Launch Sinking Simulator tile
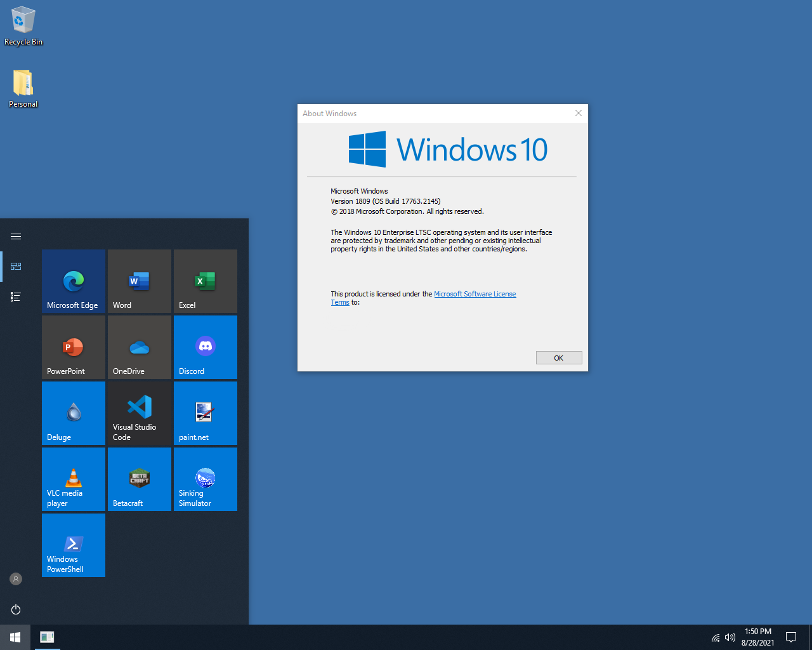Image resolution: width=812 pixels, height=650 pixels. 206,479
